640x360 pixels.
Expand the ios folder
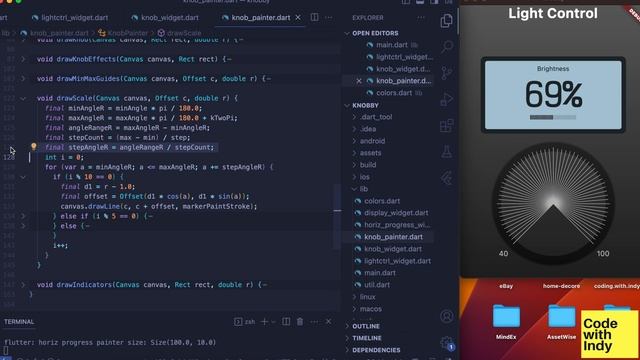364,177
